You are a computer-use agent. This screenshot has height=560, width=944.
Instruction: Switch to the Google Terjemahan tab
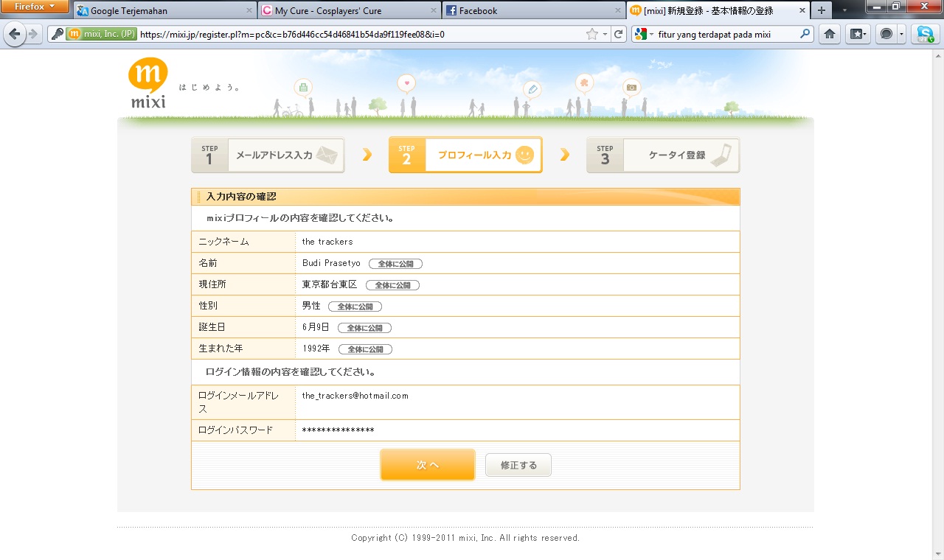(164, 11)
